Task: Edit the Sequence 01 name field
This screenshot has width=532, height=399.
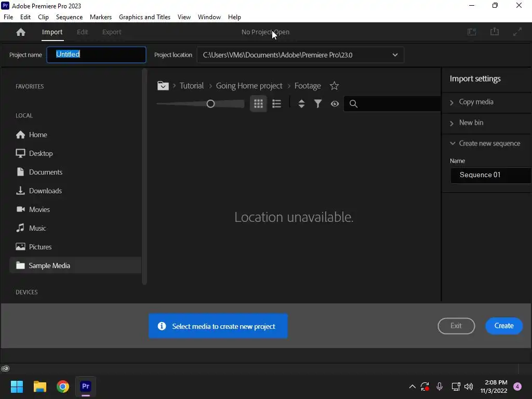Action: coord(490,175)
